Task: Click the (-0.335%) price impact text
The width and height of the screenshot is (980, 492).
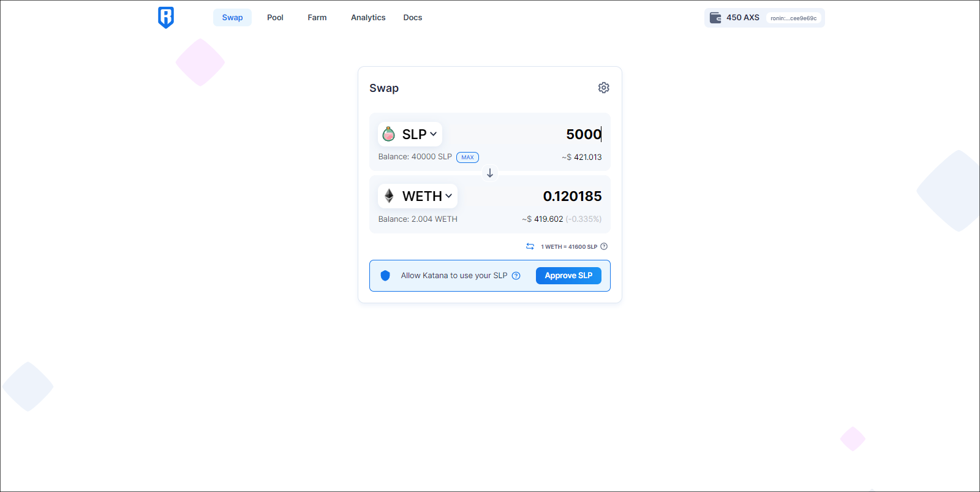Action: click(584, 219)
